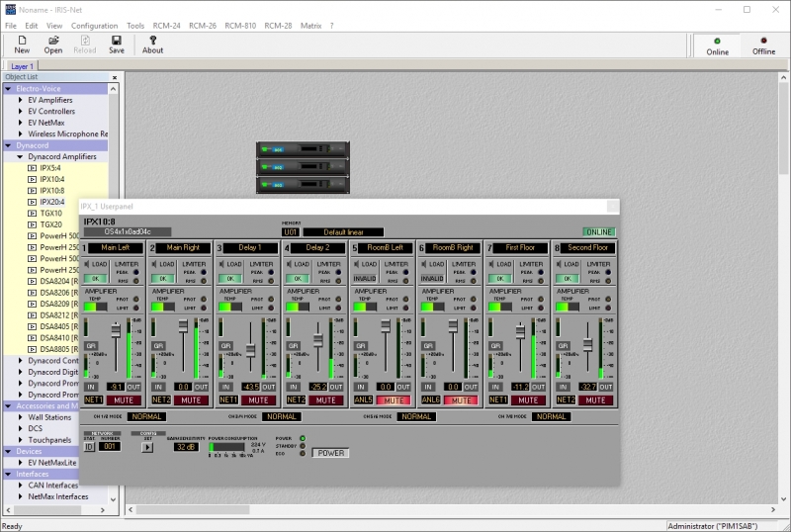This screenshot has width=791, height=532.
Task: Select the DSA8209 amplifier icon
Action: [x=32, y=304]
